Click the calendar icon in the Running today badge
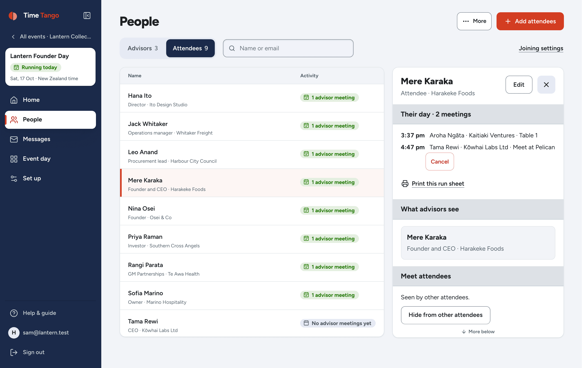This screenshot has height=368, width=588. tap(16, 67)
